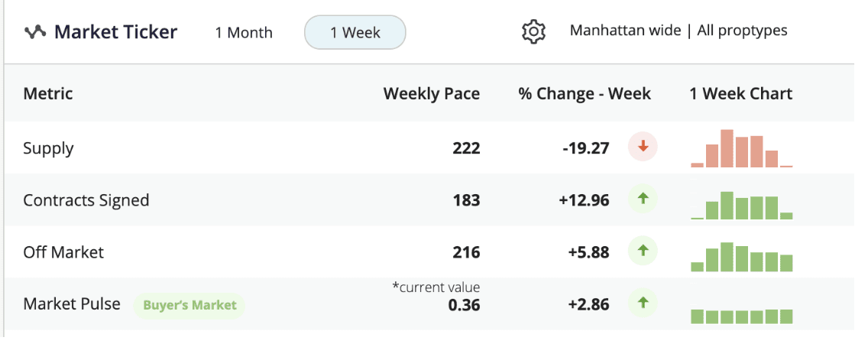Click the Off Market metric label
Image resolution: width=868 pixels, height=347 pixels.
[63, 252]
